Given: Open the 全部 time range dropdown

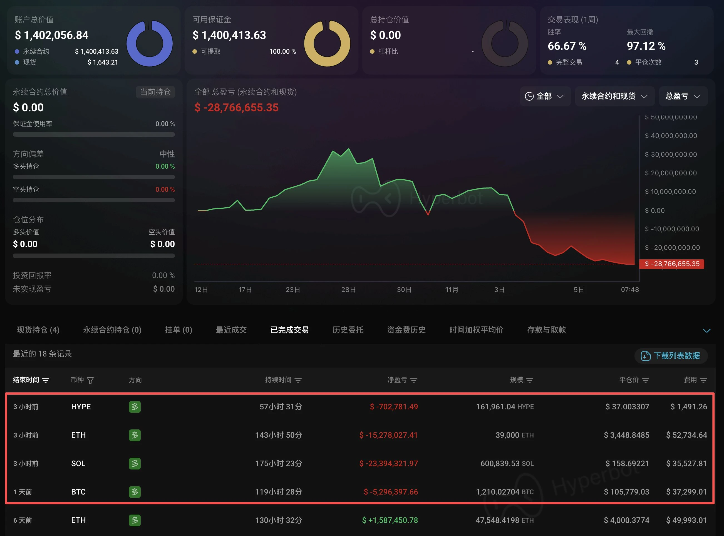Looking at the screenshot, I should click(543, 97).
